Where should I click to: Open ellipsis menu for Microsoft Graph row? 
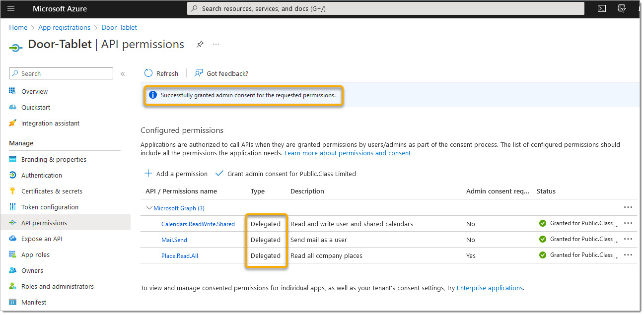point(628,207)
